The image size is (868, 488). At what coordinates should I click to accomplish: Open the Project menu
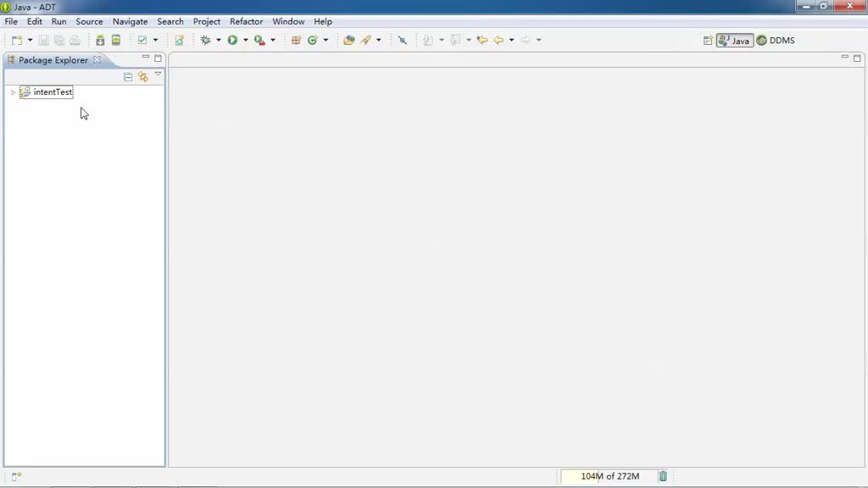click(207, 21)
